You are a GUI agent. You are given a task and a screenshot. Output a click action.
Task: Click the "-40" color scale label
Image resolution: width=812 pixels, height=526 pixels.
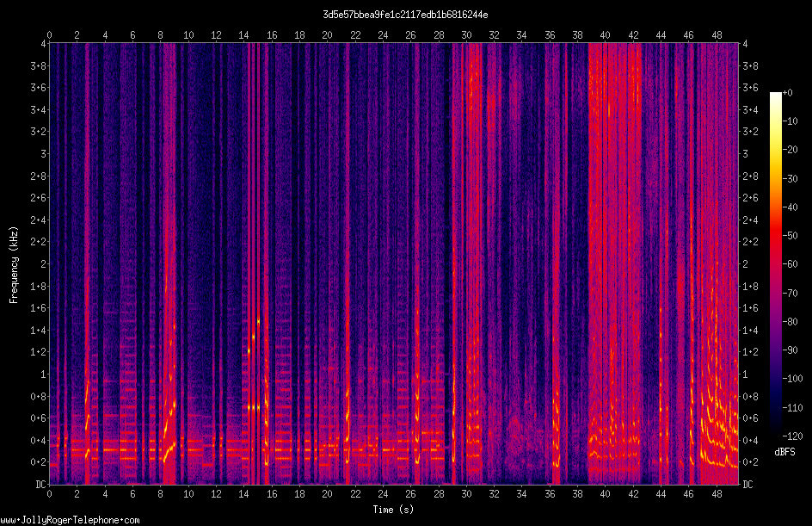(790, 207)
